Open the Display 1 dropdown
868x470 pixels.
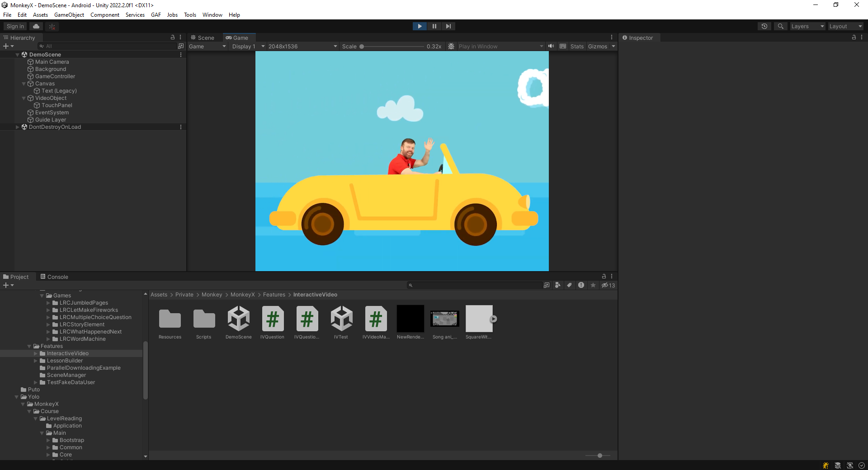(x=248, y=46)
